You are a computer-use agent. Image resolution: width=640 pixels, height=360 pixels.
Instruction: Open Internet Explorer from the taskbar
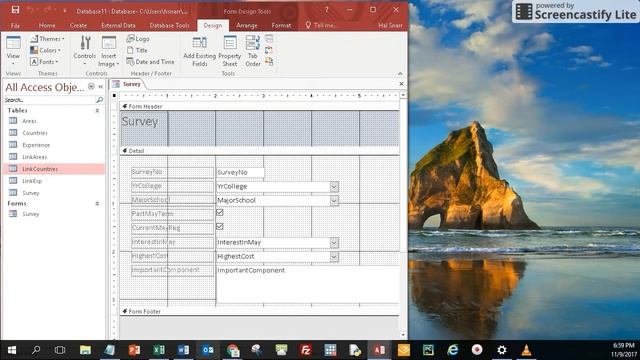(453, 350)
